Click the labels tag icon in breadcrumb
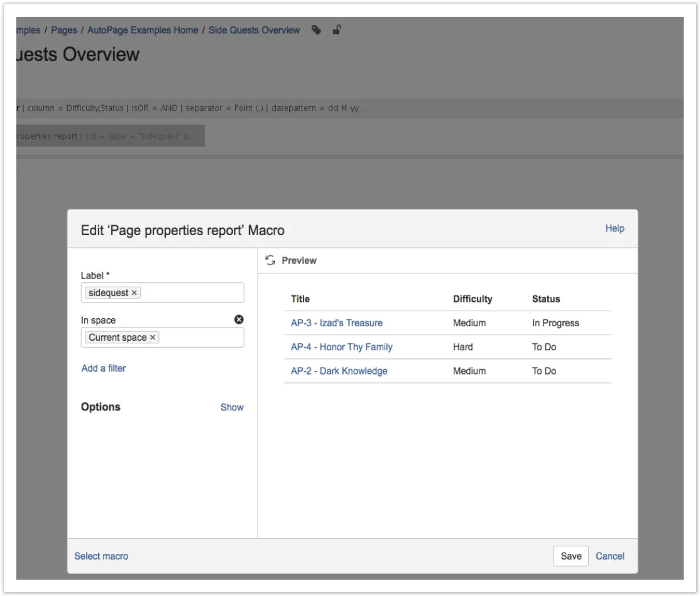The height and width of the screenshot is (596, 700). (x=317, y=30)
